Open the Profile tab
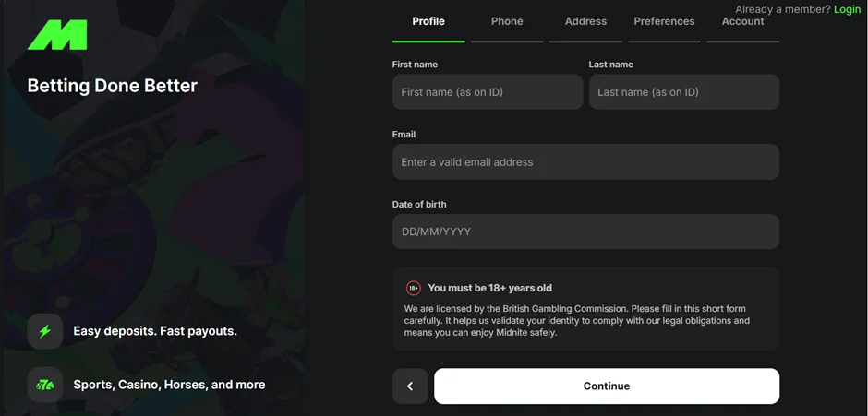The image size is (868, 416). click(x=428, y=21)
